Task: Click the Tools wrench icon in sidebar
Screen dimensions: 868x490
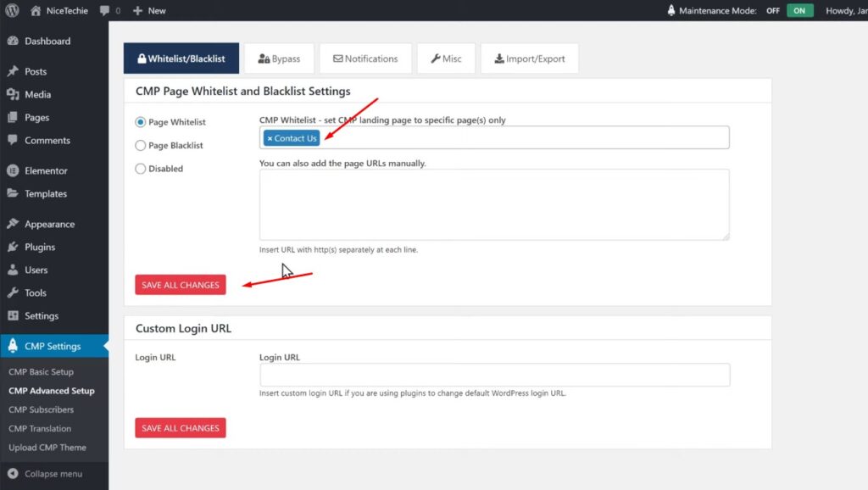Action: point(13,293)
